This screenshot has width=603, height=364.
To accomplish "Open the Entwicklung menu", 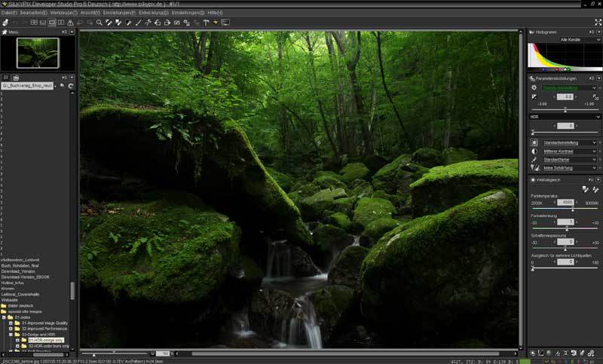I will (x=154, y=13).
